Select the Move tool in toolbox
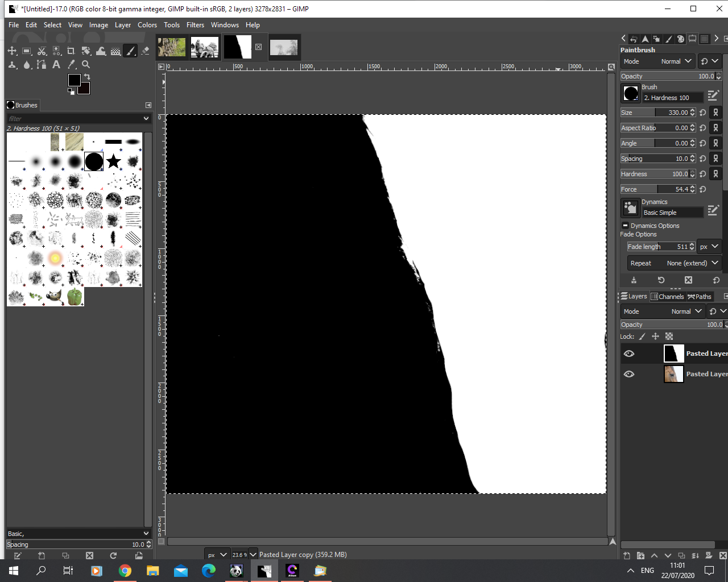 (12, 51)
